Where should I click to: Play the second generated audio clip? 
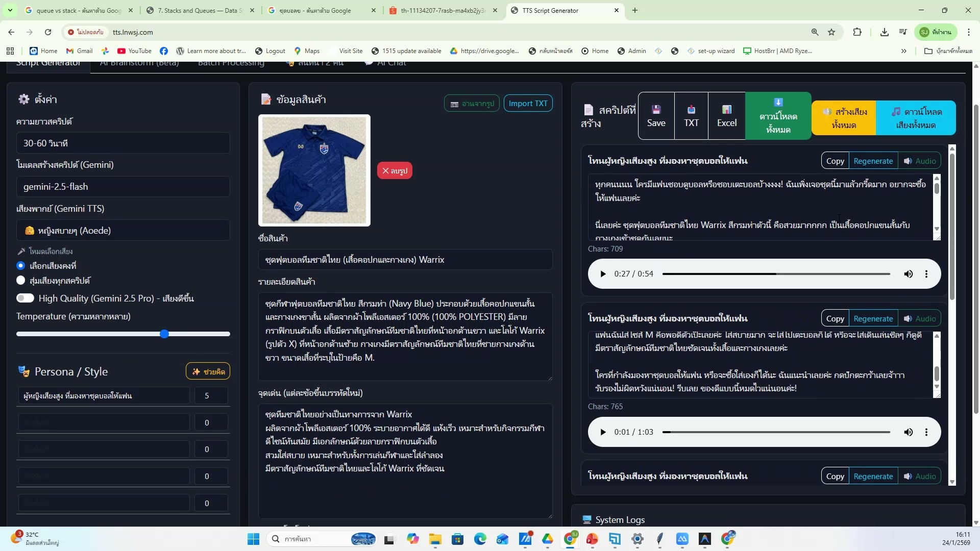point(603,432)
